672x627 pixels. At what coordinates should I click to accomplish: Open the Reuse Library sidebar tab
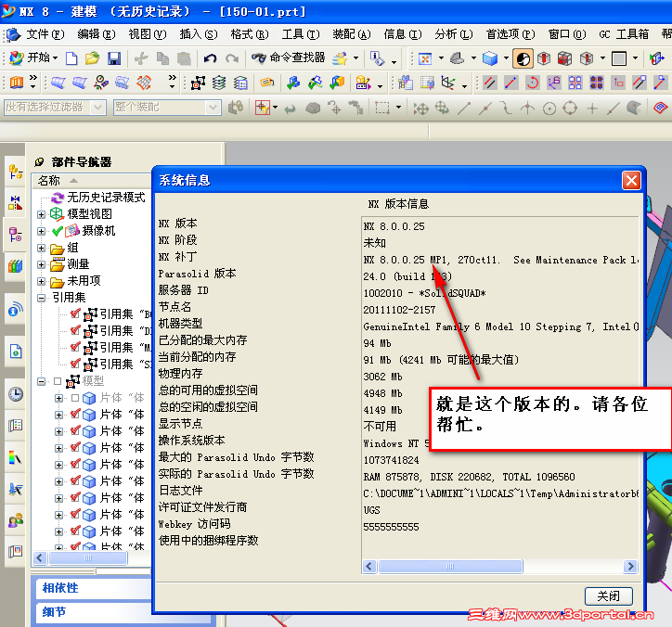pyautogui.click(x=16, y=266)
